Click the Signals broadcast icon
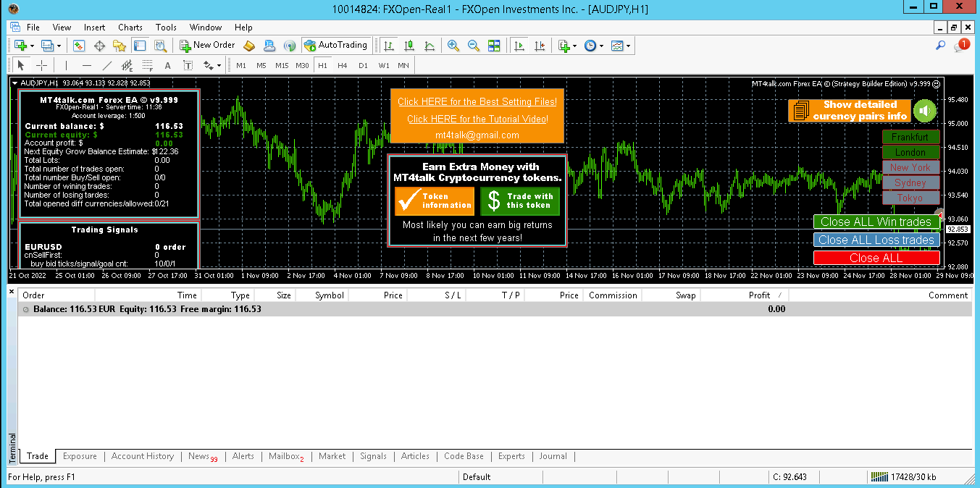The width and height of the screenshot is (980, 488). pos(290,45)
